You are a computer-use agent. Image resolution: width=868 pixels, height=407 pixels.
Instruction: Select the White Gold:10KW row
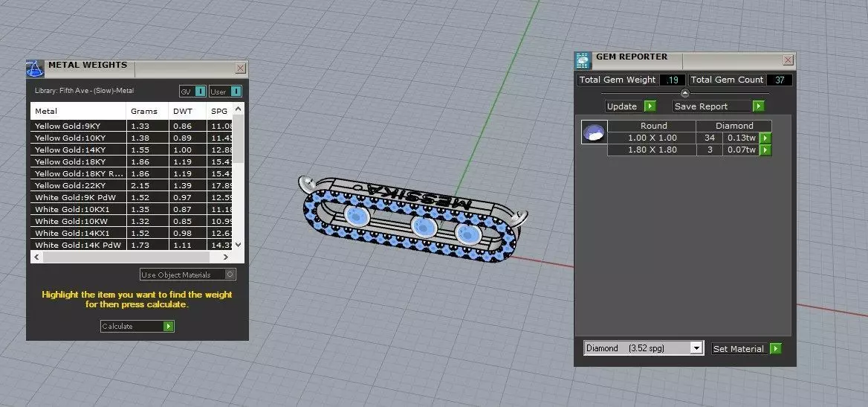coord(132,221)
